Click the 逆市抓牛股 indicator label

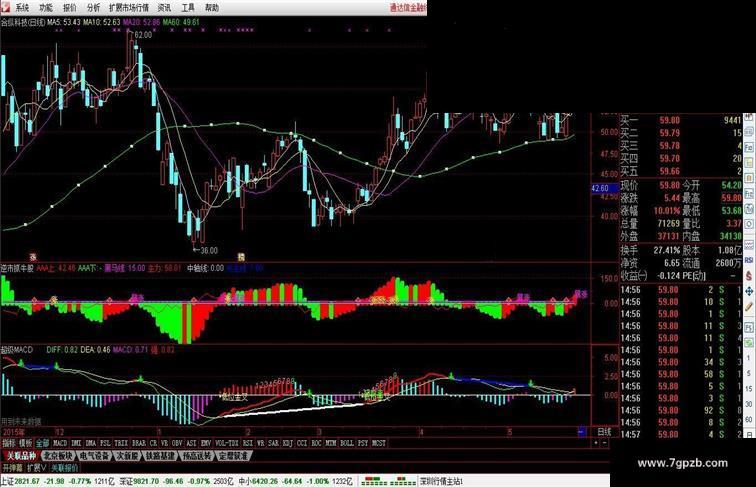tap(17, 268)
